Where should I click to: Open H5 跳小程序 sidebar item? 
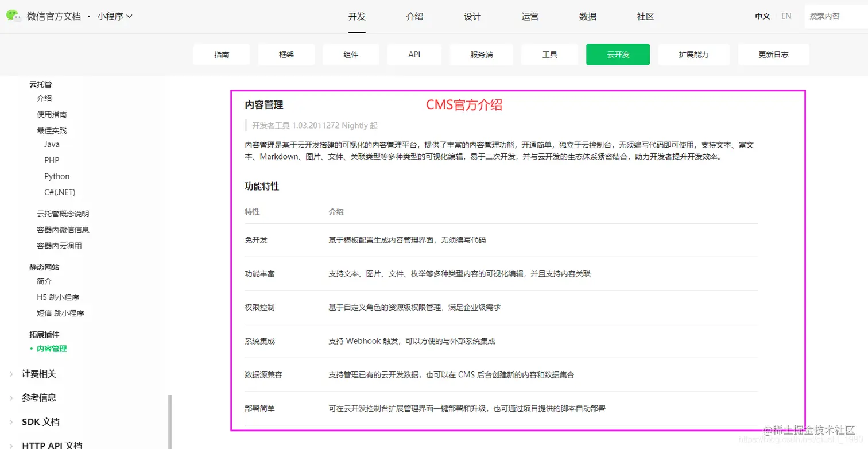[58, 297]
